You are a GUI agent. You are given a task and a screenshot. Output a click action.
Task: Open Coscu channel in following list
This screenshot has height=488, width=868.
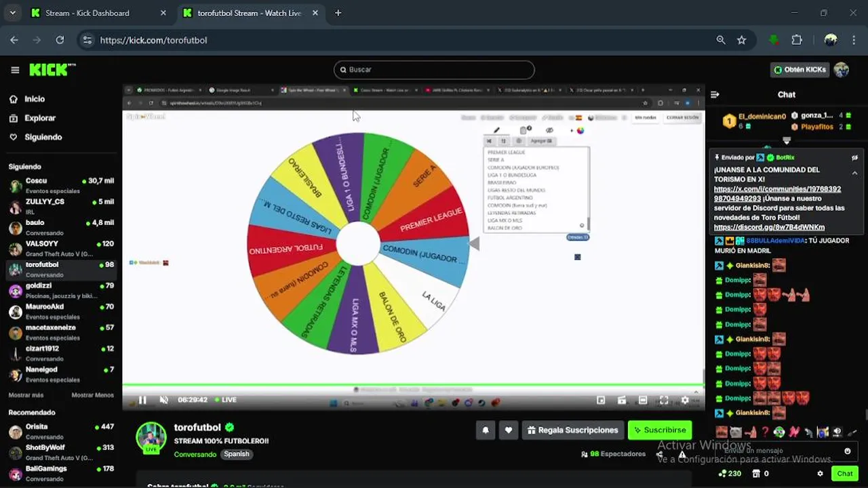pos(61,185)
